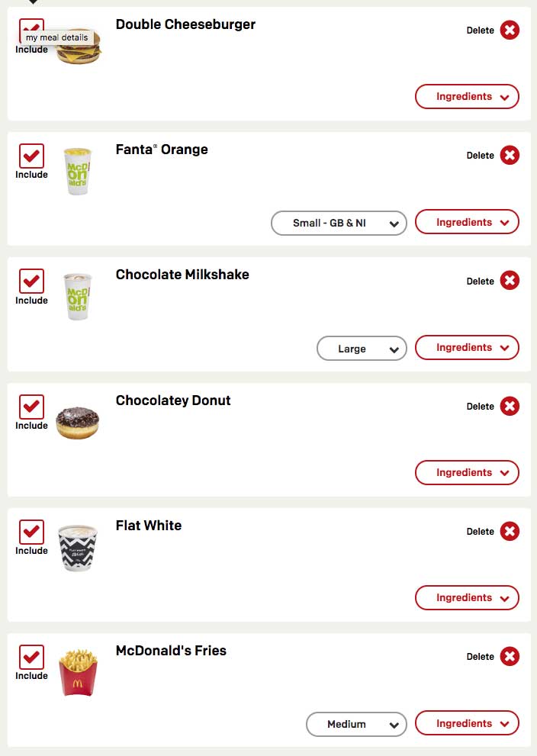Open Fanta Orange size dropdown
The width and height of the screenshot is (537, 756).
click(x=339, y=224)
